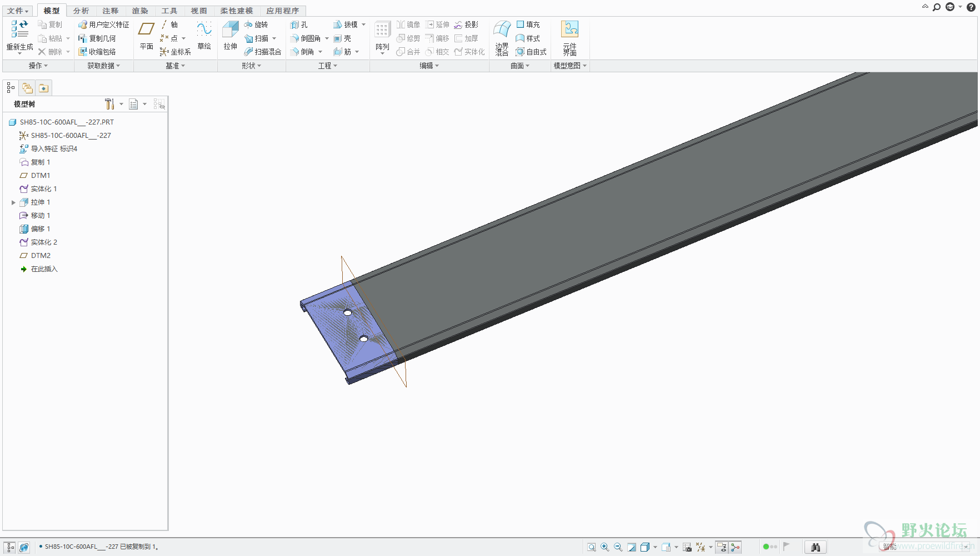Click 收缩包络 (Shrinkwrap)

tap(97, 52)
